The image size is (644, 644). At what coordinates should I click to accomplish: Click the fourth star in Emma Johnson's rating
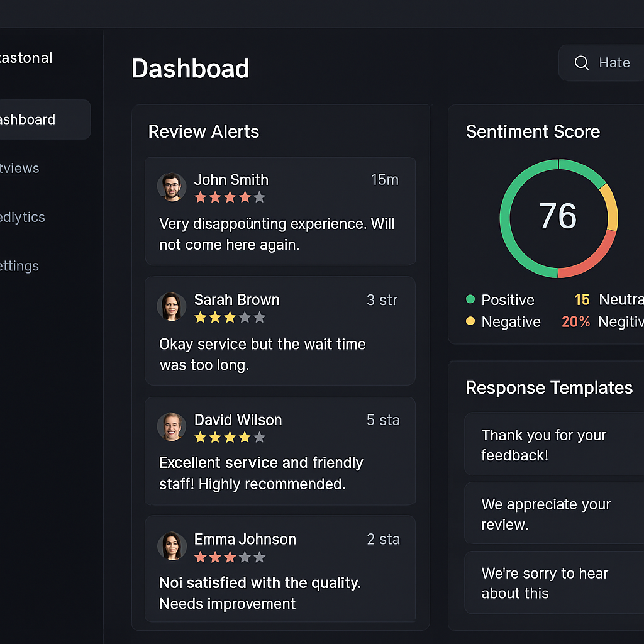pyautogui.click(x=243, y=557)
